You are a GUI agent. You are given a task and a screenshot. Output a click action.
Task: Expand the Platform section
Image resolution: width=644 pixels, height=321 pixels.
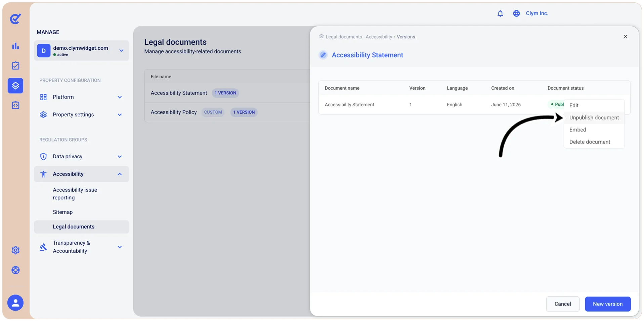(x=81, y=97)
